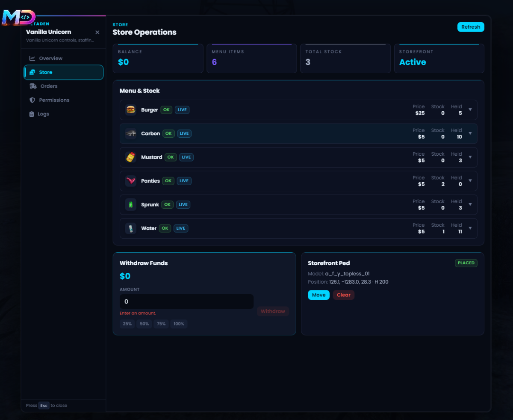Select the 100% withdraw preset
This screenshot has height=420, width=513.
179,324
